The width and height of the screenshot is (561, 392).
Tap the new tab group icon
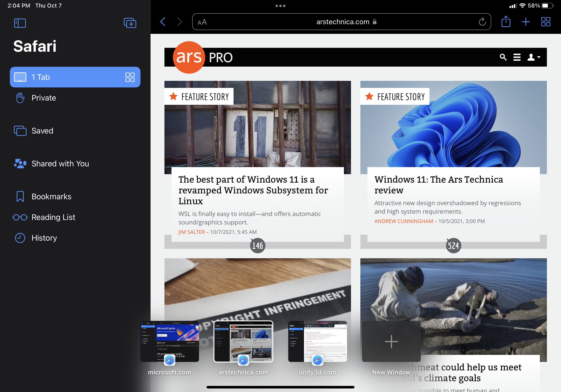pos(130,23)
